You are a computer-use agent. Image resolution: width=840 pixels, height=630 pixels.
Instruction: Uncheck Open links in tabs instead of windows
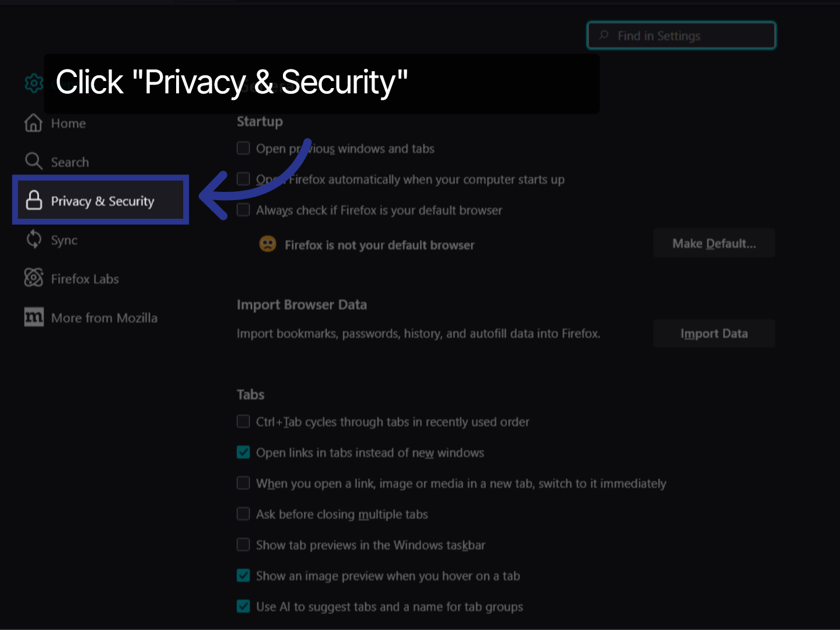(x=243, y=452)
